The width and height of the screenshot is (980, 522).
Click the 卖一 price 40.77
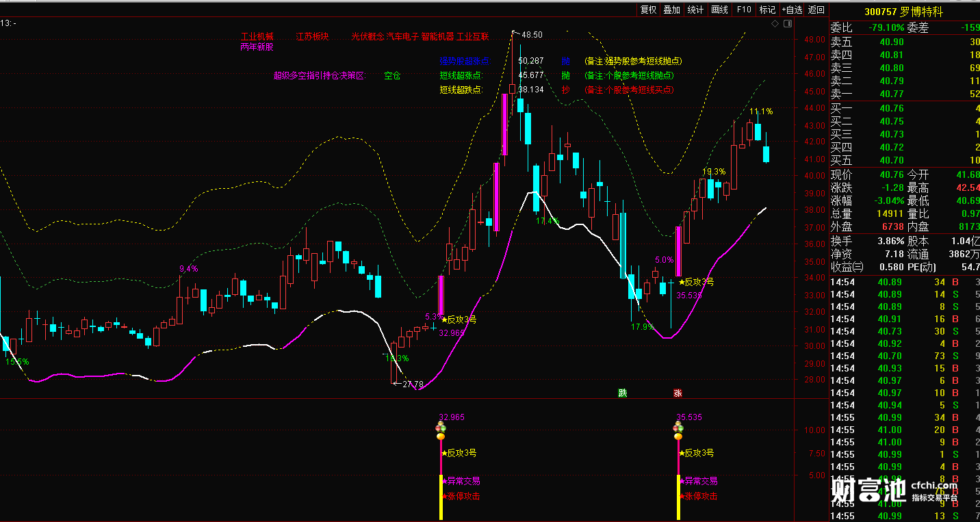coord(890,94)
